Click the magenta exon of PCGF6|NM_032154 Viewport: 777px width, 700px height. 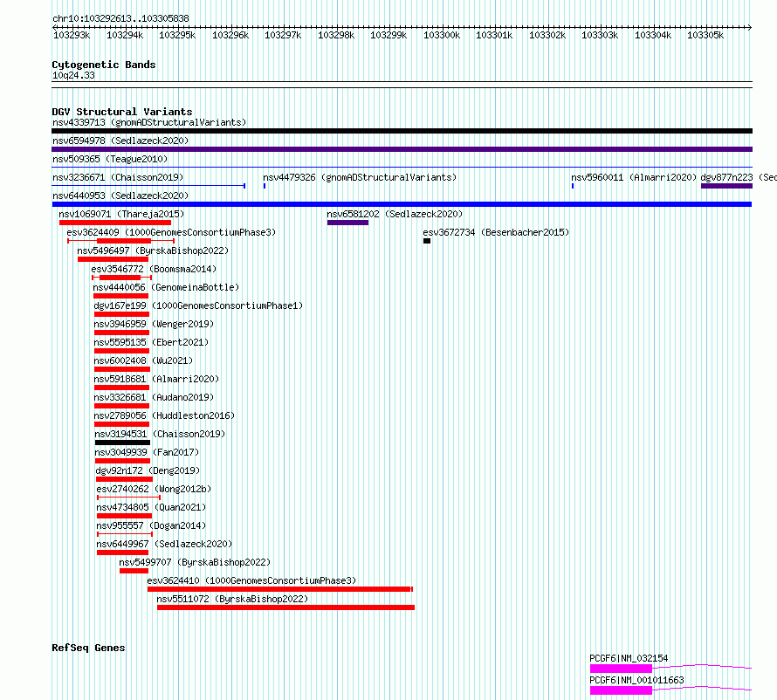click(x=621, y=669)
